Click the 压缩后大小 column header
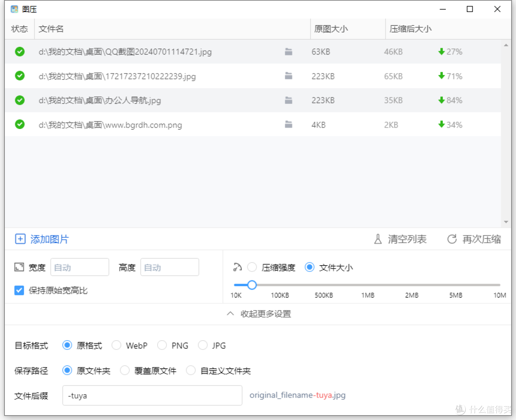The width and height of the screenshot is (516, 420). (410, 29)
